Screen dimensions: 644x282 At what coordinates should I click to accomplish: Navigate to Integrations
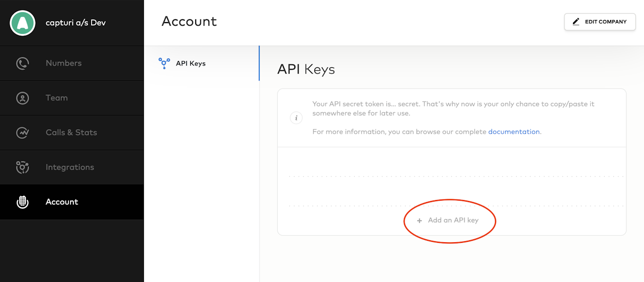click(x=69, y=167)
